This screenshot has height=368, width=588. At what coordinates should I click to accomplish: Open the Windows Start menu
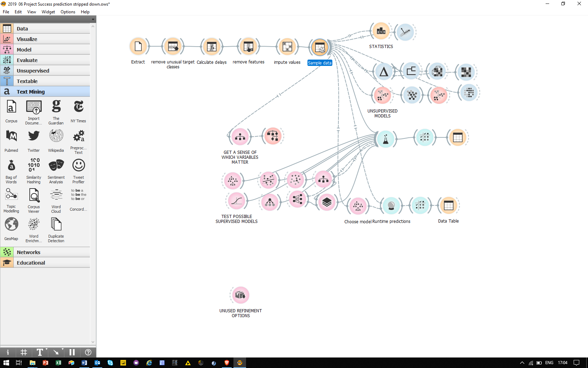[6, 363]
